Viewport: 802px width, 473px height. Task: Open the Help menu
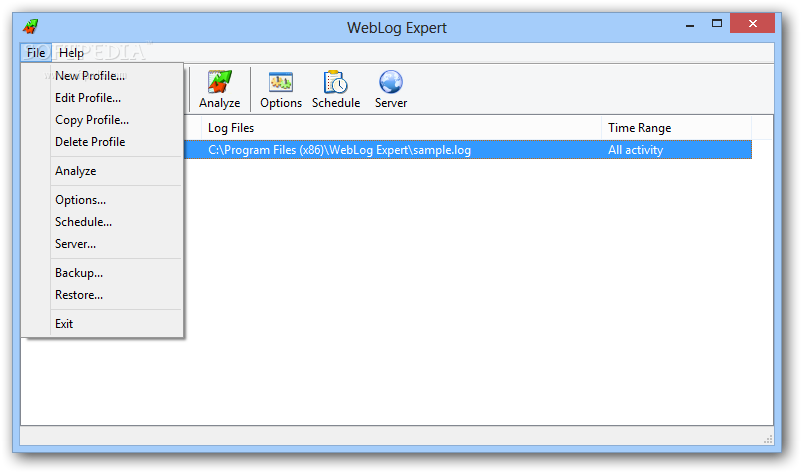point(71,53)
